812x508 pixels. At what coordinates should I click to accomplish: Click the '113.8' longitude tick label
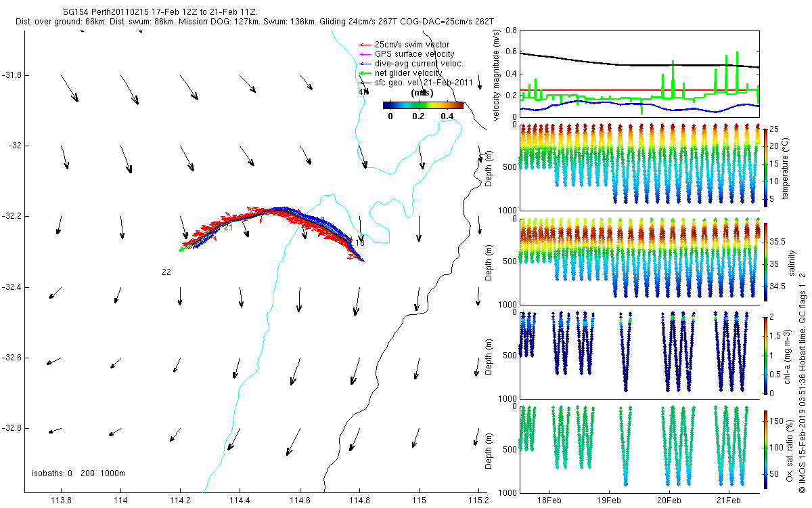click(x=61, y=501)
